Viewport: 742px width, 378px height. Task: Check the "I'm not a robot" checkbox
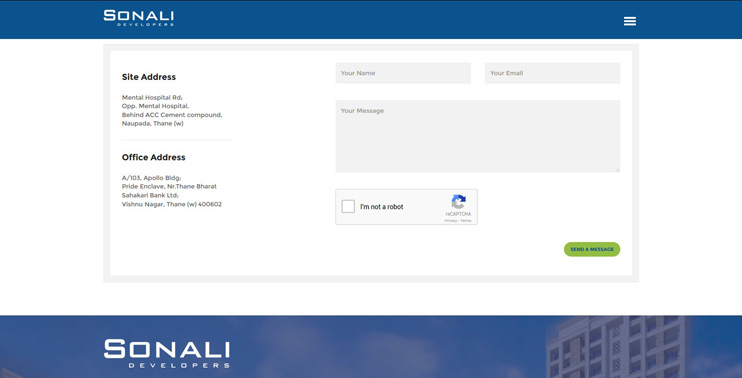coord(348,206)
